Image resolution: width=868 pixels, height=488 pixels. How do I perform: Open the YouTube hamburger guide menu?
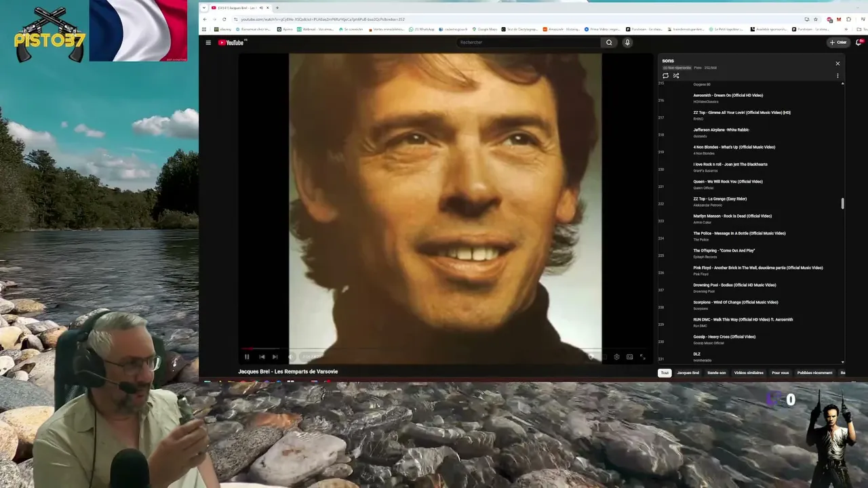tap(208, 42)
